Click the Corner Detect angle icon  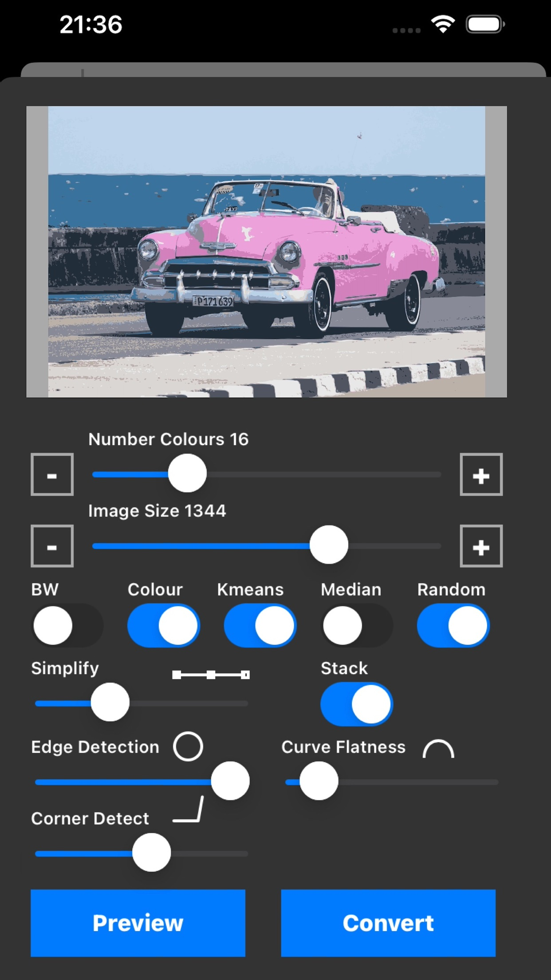[188, 809]
